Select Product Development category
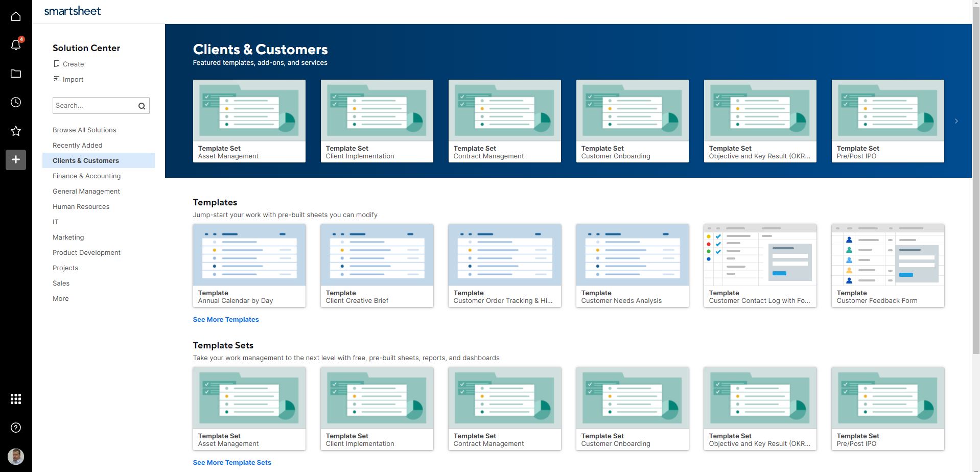The width and height of the screenshot is (980, 472). pyautogui.click(x=87, y=252)
